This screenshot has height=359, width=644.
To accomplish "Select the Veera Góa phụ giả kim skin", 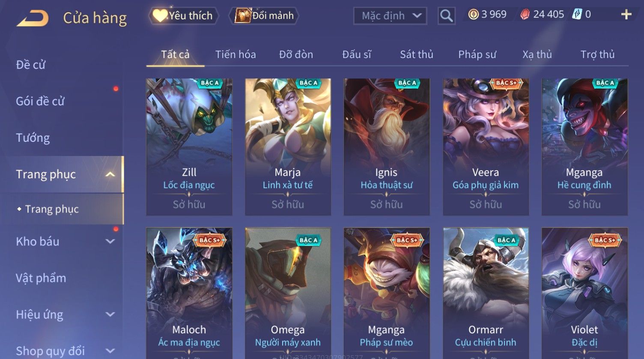I will (x=486, y=147).
